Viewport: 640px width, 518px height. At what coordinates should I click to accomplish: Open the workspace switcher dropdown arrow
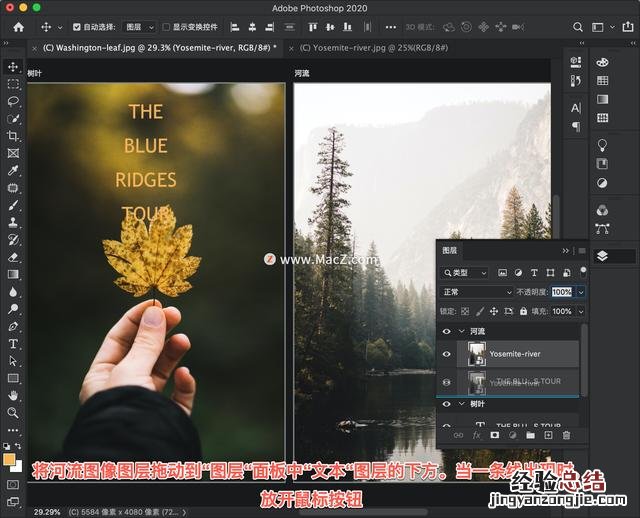(612, 27)
